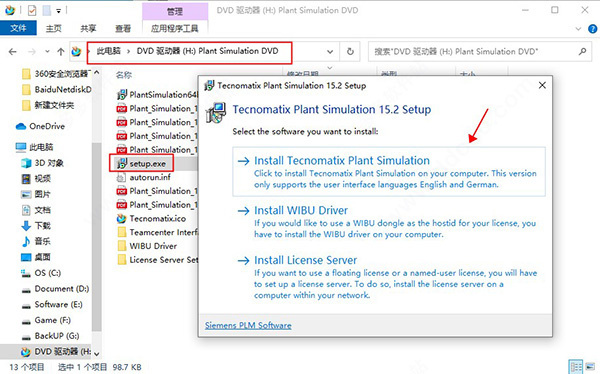Open Explorer help question mark icon
The height and width of the screenshot is (374, 600).
592,29
